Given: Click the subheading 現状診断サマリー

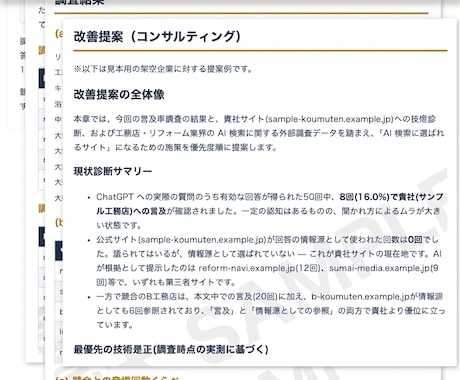Looking at the screenshot, I should tap(113, 171).
